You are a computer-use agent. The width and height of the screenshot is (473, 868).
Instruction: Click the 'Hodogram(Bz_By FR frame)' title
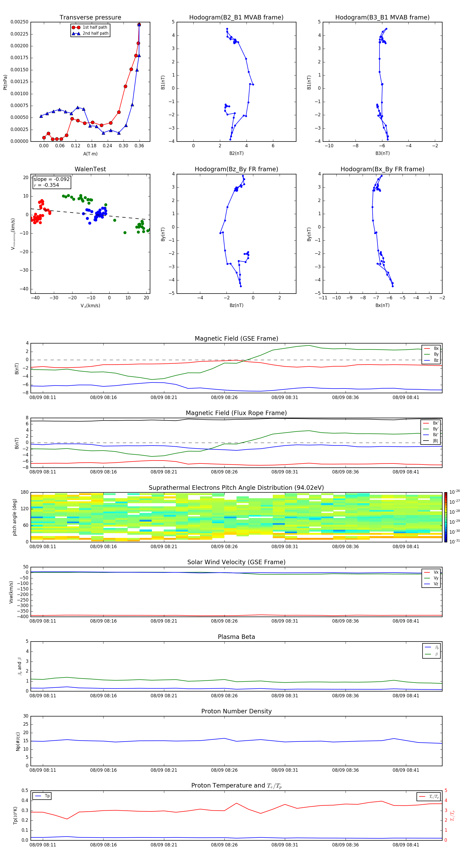(x=236, y=169)
